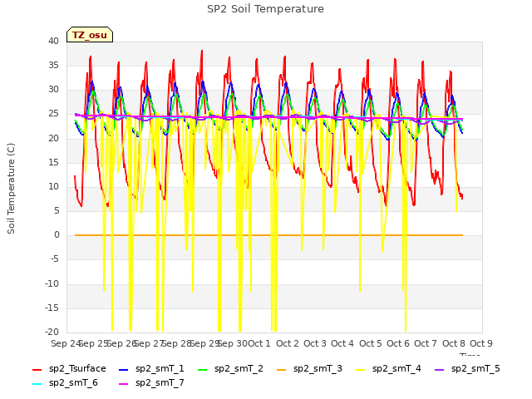The width and height of the screenshot is (532, 399).
Task: Click the -10 y-axis tick label
Action: pyautogui.click(x=52, y=283)
